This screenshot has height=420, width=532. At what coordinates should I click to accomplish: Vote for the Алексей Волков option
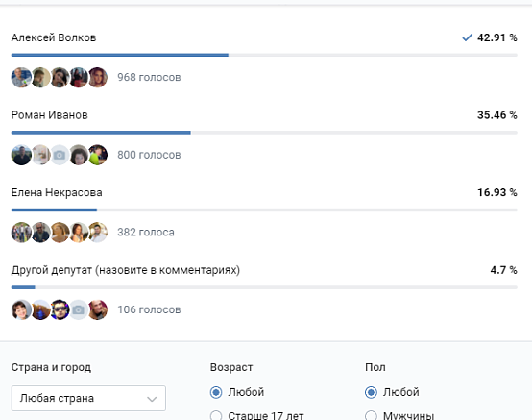tap(54, 37)
